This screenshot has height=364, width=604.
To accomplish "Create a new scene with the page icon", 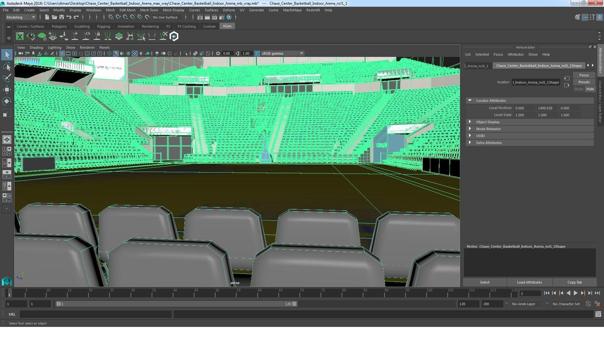I will pyautogui.click(x=47, y=17).
